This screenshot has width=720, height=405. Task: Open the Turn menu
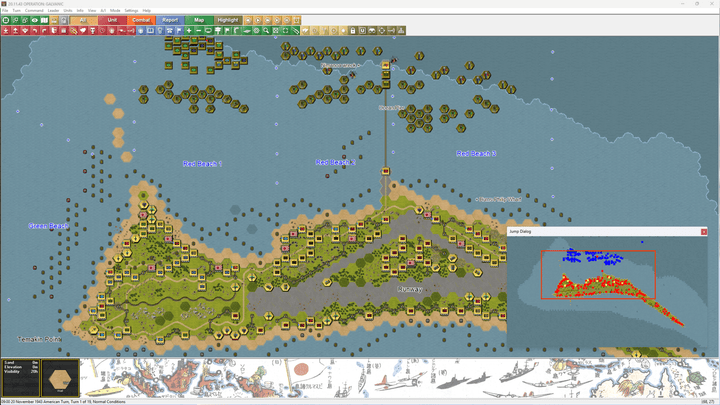pyautogui.click(x=17, y=10)
